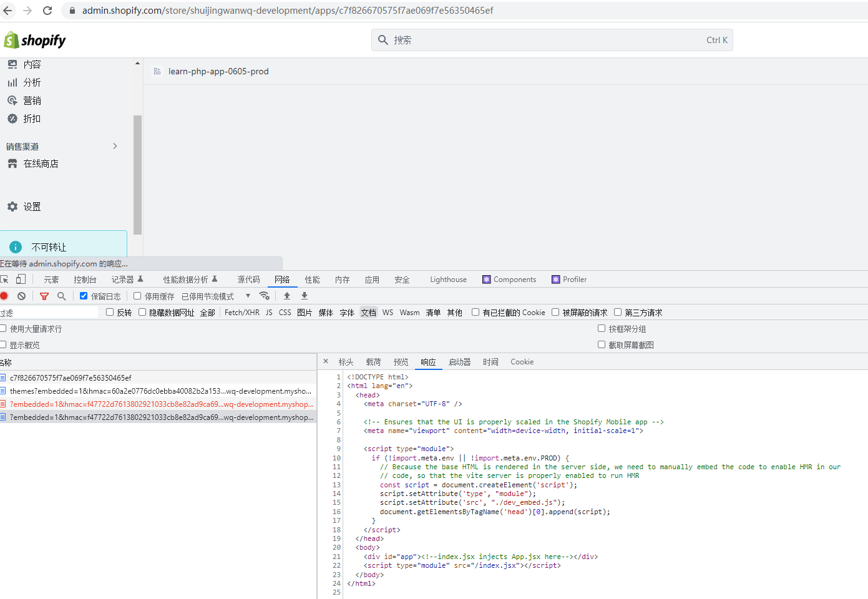Toggle the red filter funnel icon

coord(44,296)
